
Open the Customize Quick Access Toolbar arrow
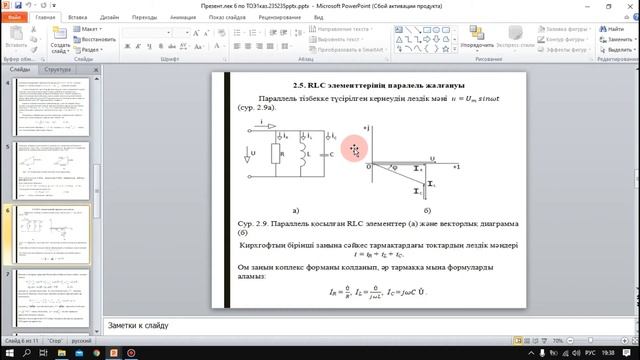pos(54,6)
